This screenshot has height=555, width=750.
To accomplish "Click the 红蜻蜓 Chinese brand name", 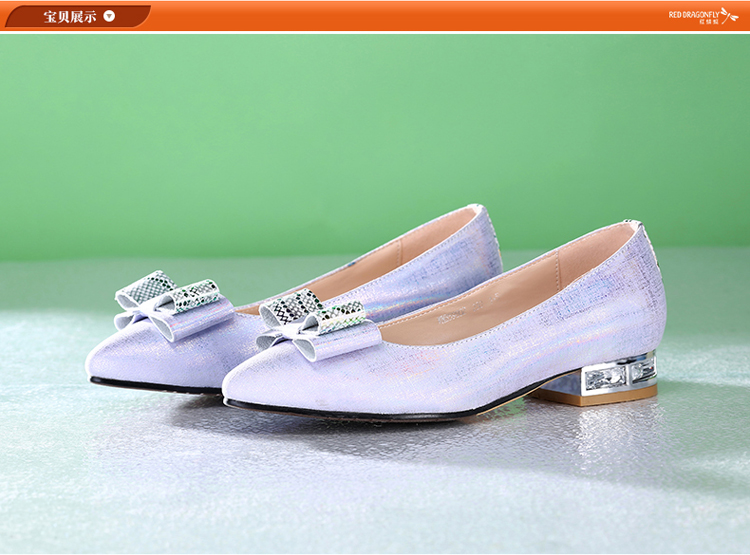I will tap(707, 22).
